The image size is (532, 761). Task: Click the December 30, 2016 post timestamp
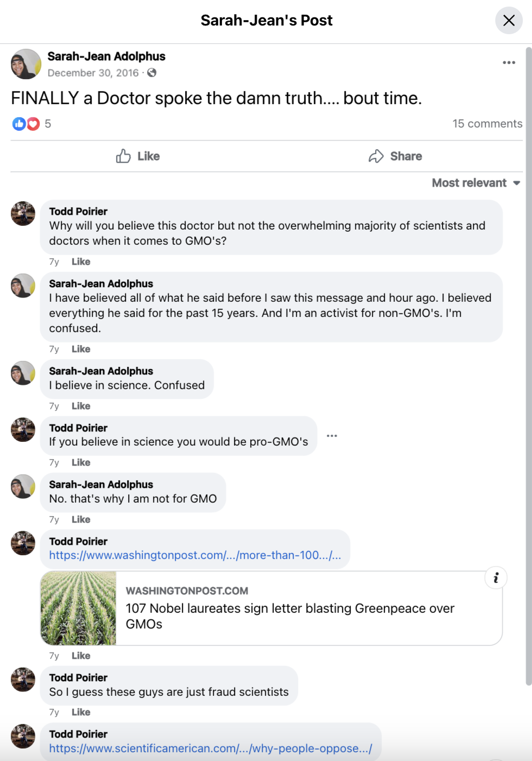(93, 73)
